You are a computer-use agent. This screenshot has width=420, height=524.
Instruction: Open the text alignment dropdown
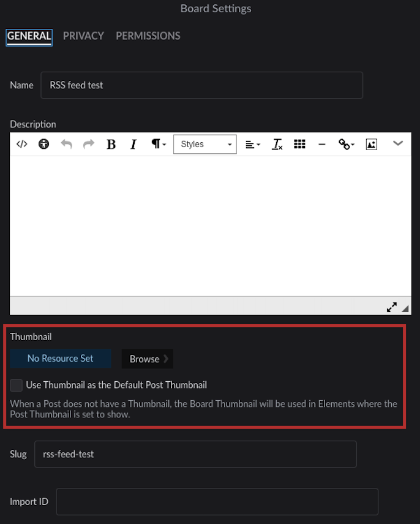(x=253, y=145)
